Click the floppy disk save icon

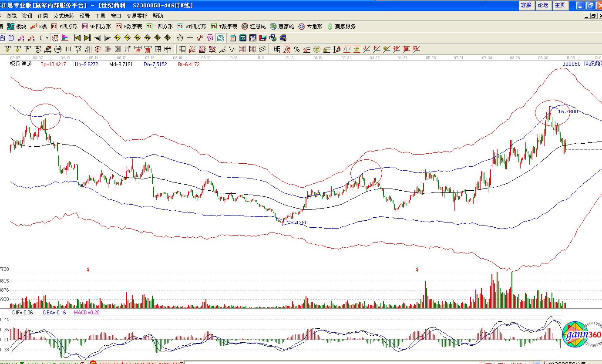tap(262, 38)
